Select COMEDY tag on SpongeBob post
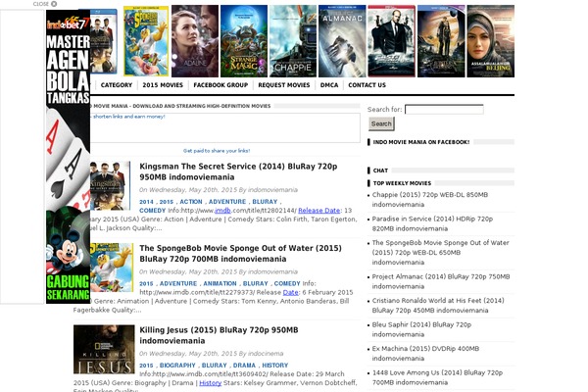 tap(287, 283)
